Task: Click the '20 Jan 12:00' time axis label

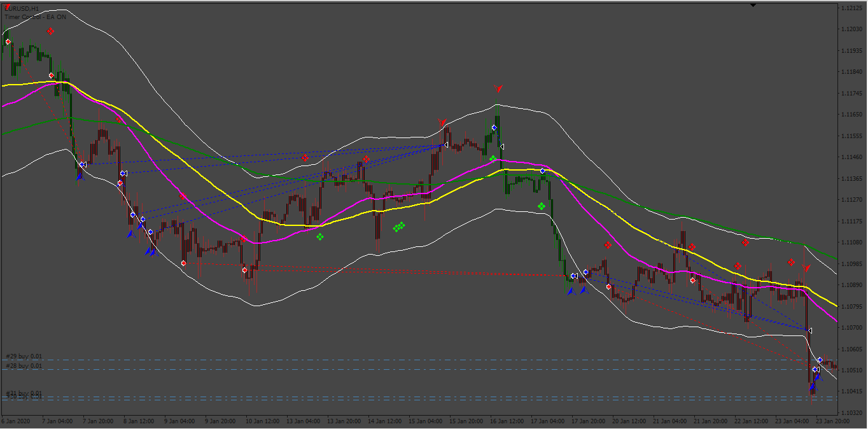Action: click(629, 421)
